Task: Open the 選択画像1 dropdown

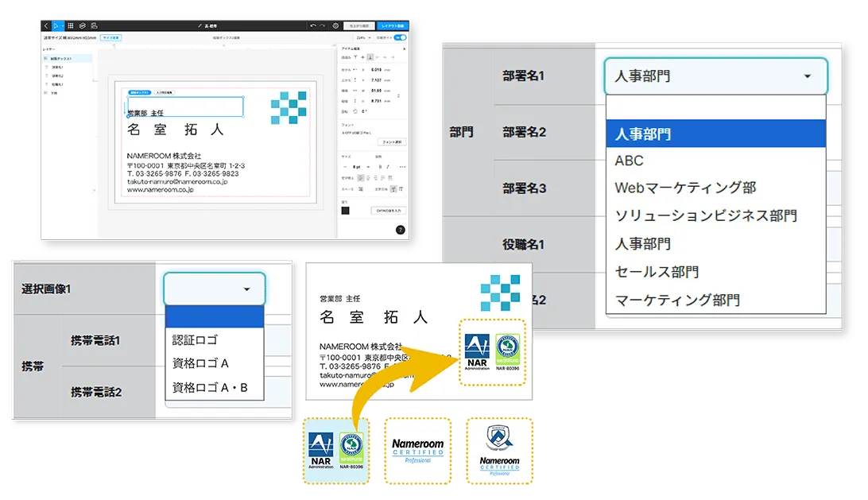Action: coord(213,290)
